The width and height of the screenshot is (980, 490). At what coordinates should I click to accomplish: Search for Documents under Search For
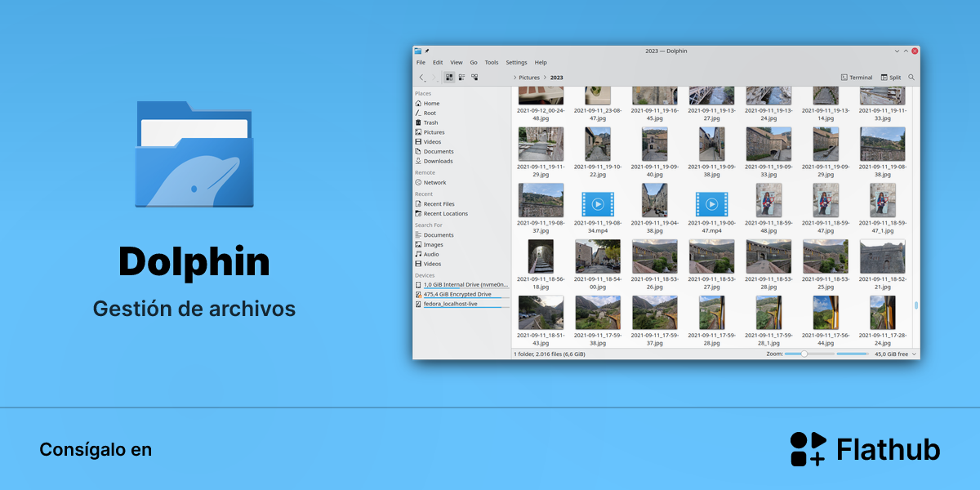(461, 235)
